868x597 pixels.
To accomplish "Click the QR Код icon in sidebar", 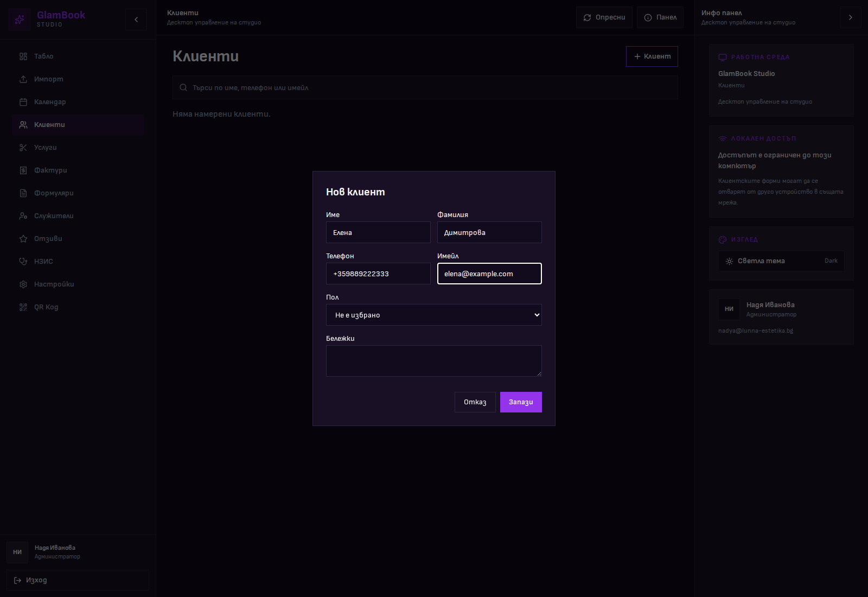I will point(23,307).
